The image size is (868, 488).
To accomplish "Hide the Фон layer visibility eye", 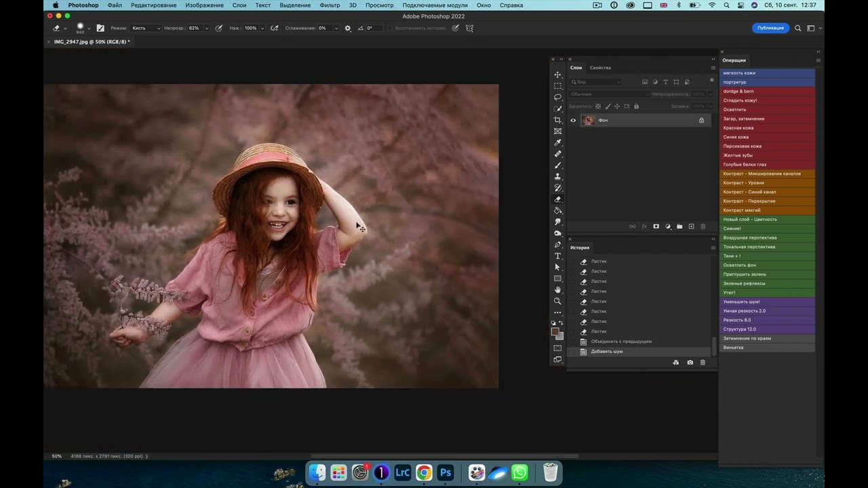I will [573, 121].
